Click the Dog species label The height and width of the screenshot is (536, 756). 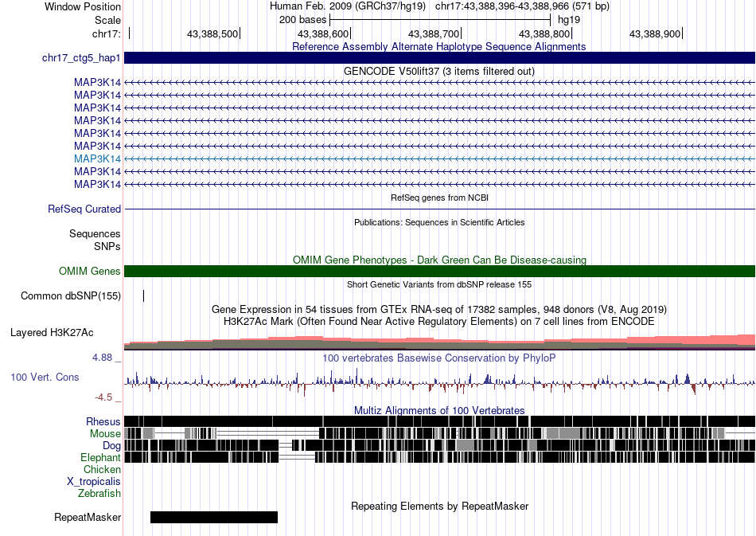(111, 445)
